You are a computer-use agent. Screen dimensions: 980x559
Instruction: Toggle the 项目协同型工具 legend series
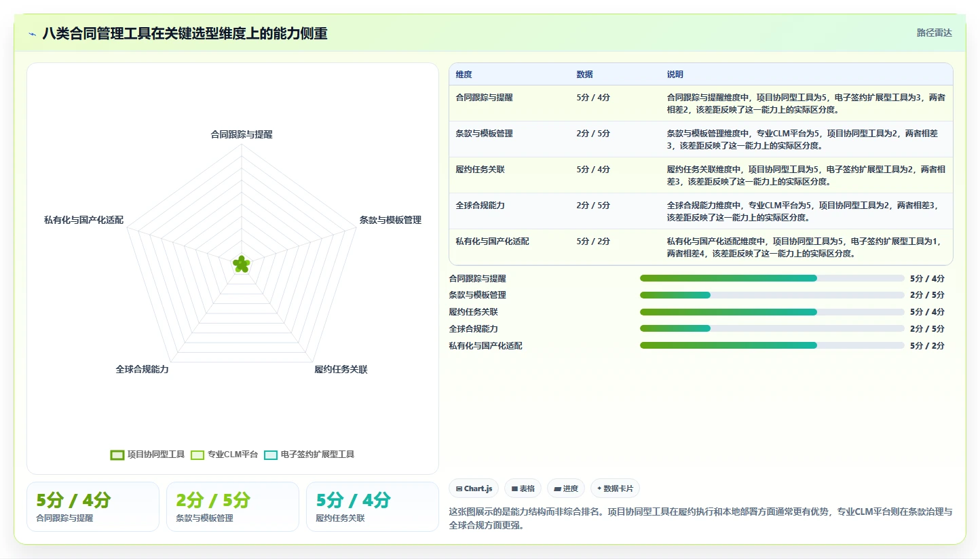pyautogui.click(x=147, y=455)
